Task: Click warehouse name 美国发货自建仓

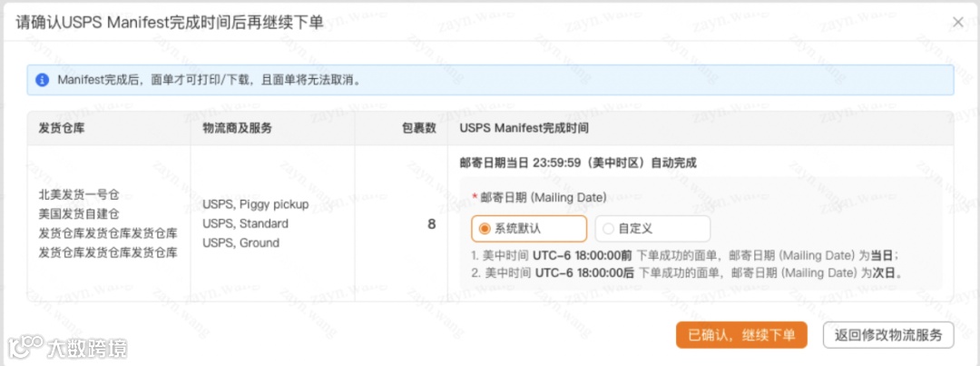Action: (79, 214)
